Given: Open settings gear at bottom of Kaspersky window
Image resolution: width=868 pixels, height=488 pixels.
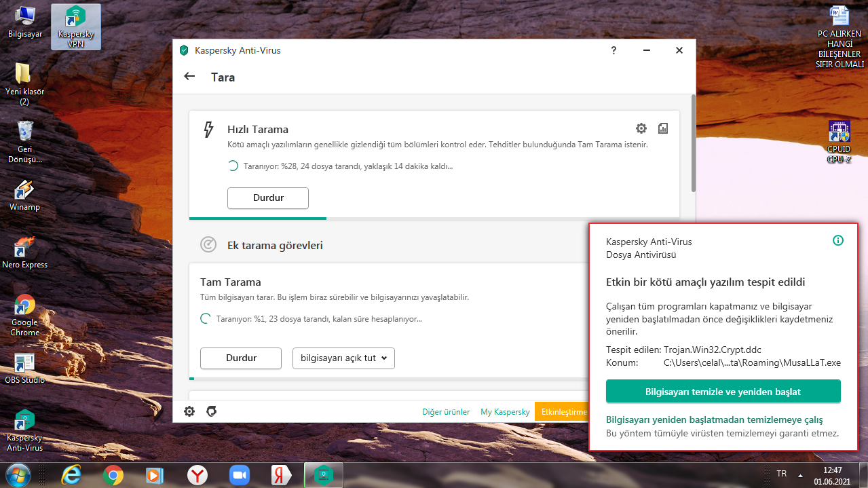Looking at the screenshot, I should point(189,411).
